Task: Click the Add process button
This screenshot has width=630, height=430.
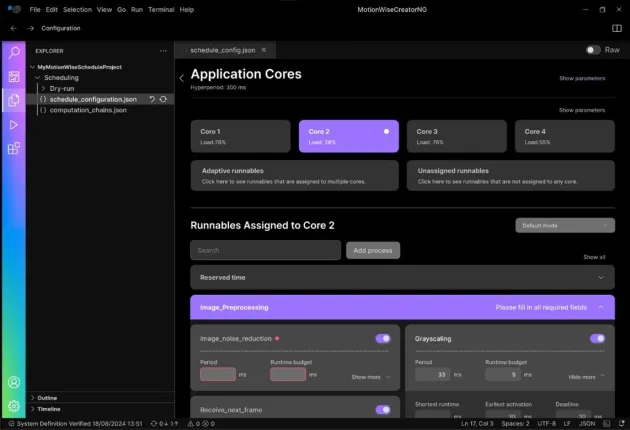Action: 373,250
